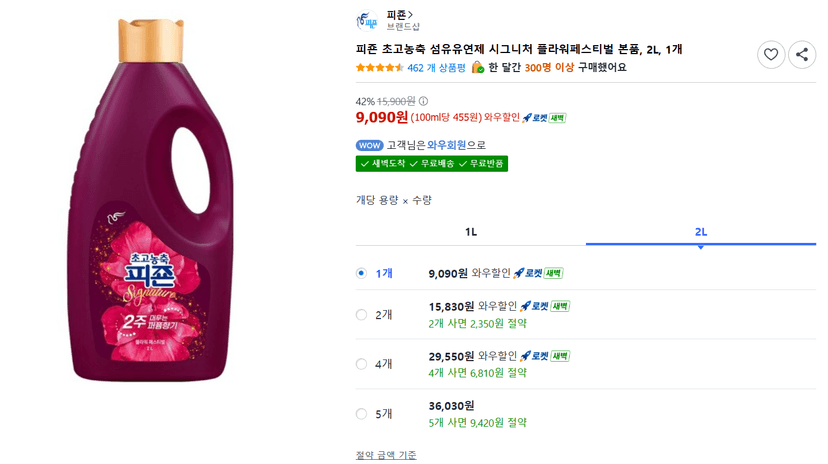Click the green 새벽도착 무료배송 badge
The width and height of the screenshot is (828, 464).
431,164
